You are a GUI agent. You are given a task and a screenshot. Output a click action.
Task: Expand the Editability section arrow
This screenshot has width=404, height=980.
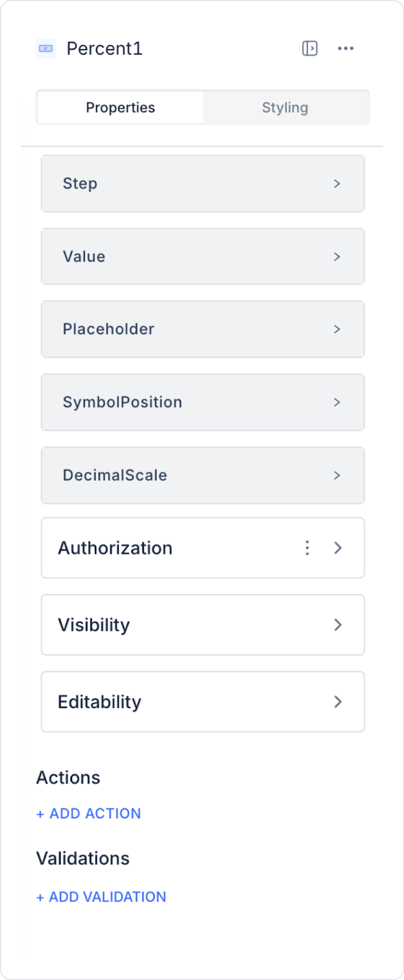click(338, 702)
